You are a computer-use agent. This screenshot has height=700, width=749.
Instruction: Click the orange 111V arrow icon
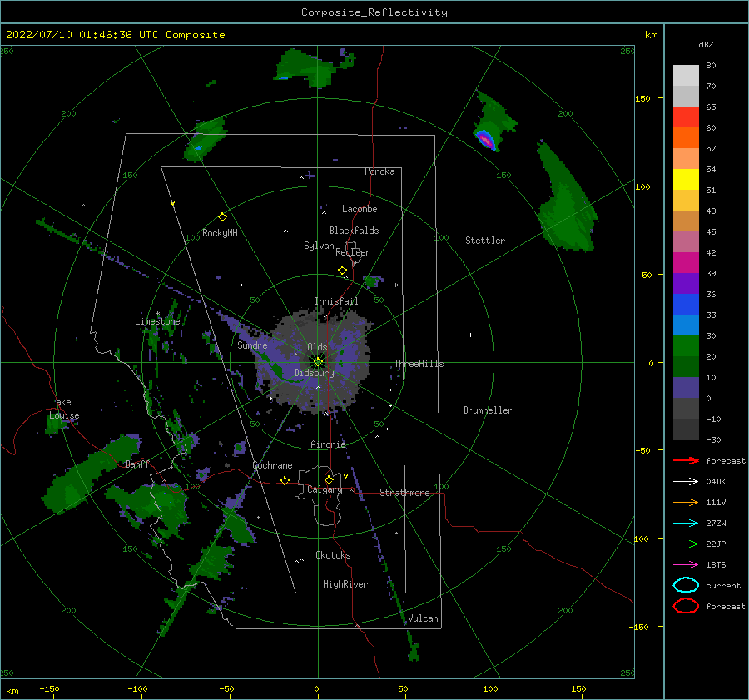(x=686, y=502)
